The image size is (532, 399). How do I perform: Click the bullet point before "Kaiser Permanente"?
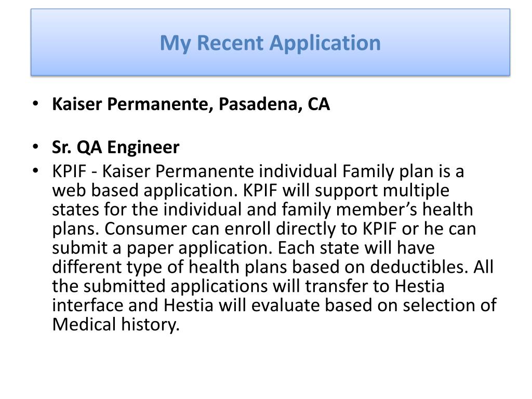(36, 103)
